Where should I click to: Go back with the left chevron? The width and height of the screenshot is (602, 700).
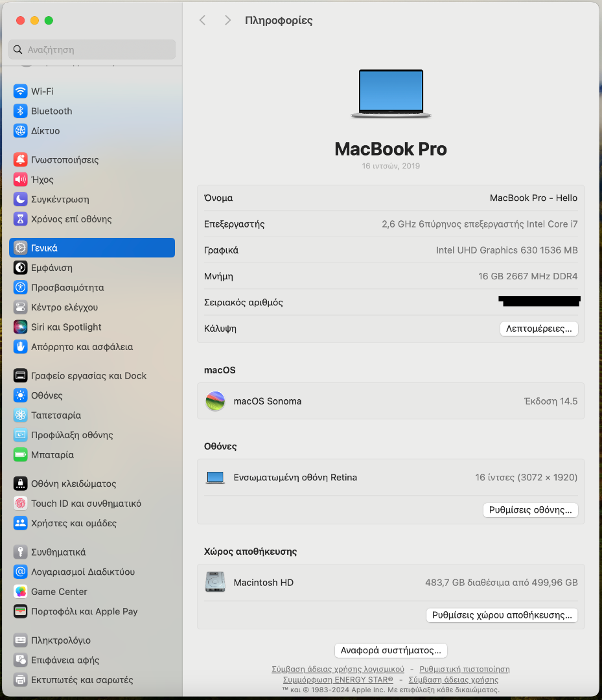(203, 20)
